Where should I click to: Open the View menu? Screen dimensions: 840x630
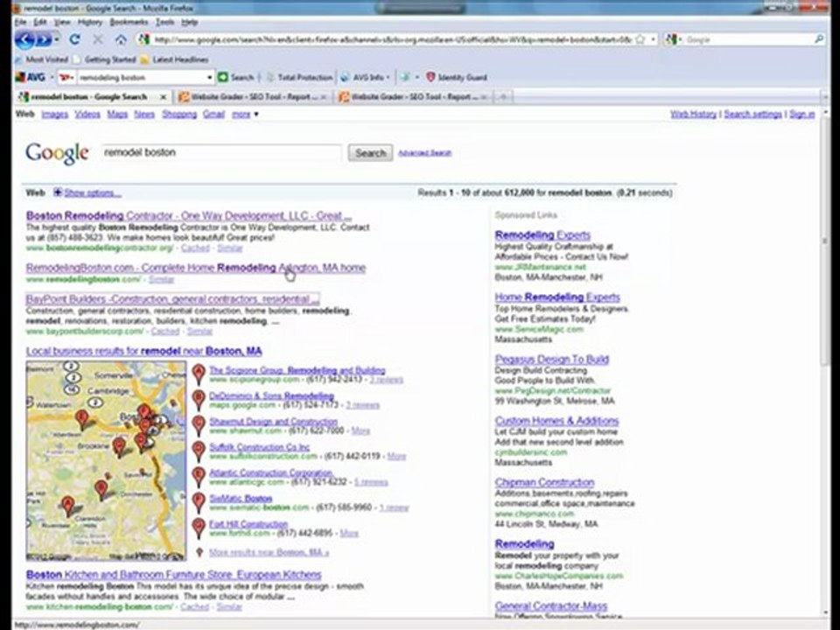(61, 22)
